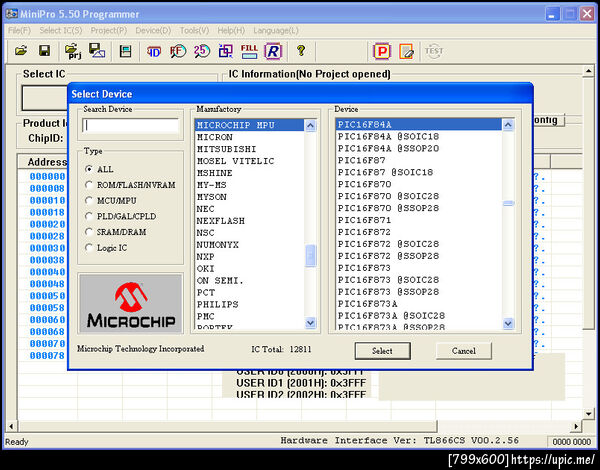Select NEXFLASH manufacturer
Image resolution: width=600 pixels, height=470 pixels.
pyautogui.click(x=249, y=221)
